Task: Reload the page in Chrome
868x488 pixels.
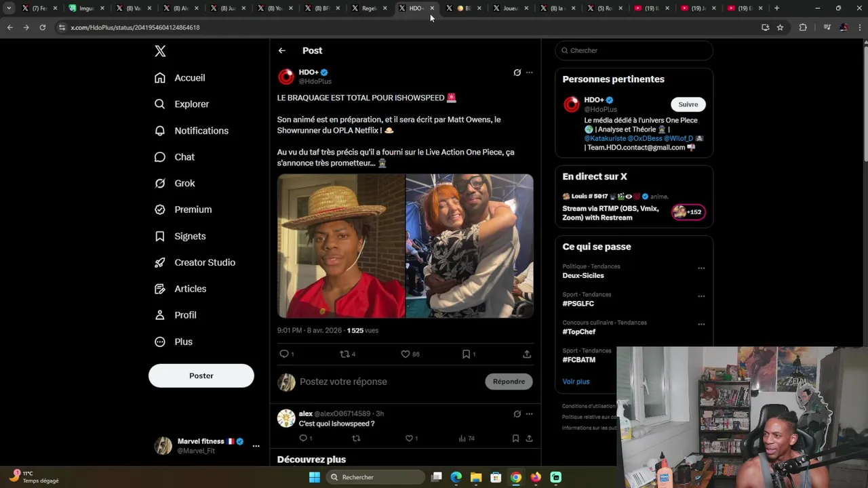Action: pos(42,28)
